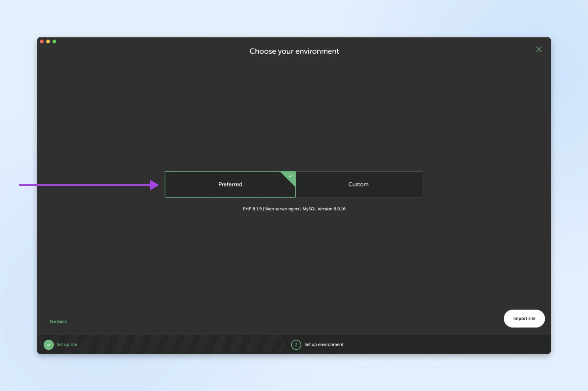Click the Choose your environment heading
The width and height of the screenshot is (588, 391).
pyautogui.click(x=294, y=51)
